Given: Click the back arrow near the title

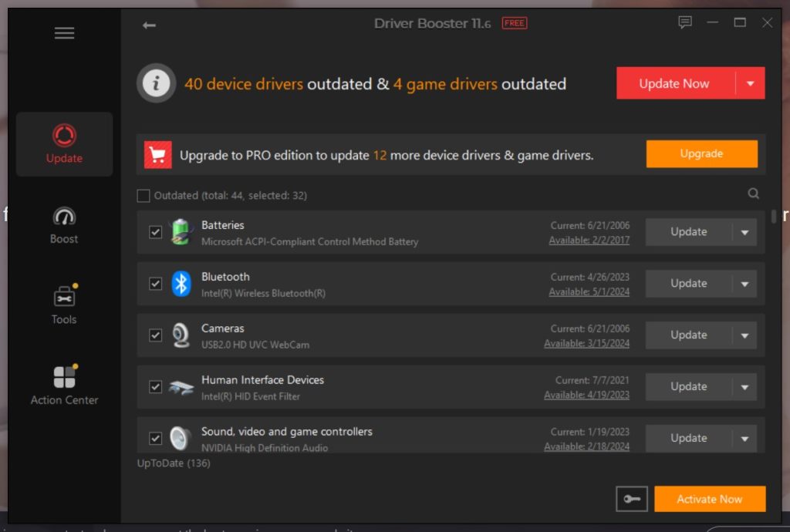Looking at the screenshot, I should coord(148,24).
